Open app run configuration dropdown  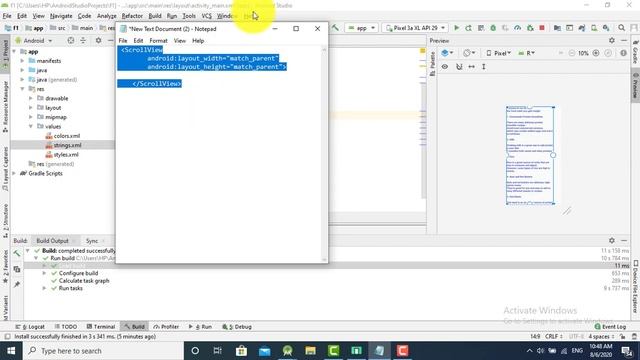[x=361, y=28]
